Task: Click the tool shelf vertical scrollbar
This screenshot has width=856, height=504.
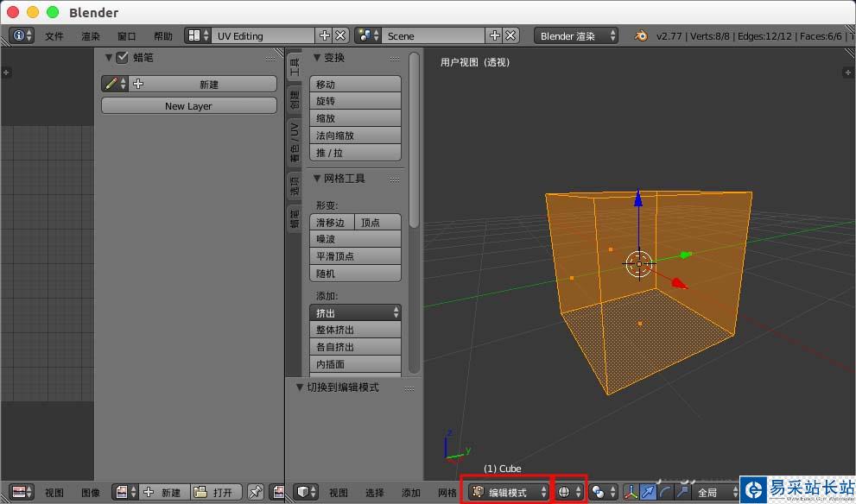Action: click(x=414, y=141)
